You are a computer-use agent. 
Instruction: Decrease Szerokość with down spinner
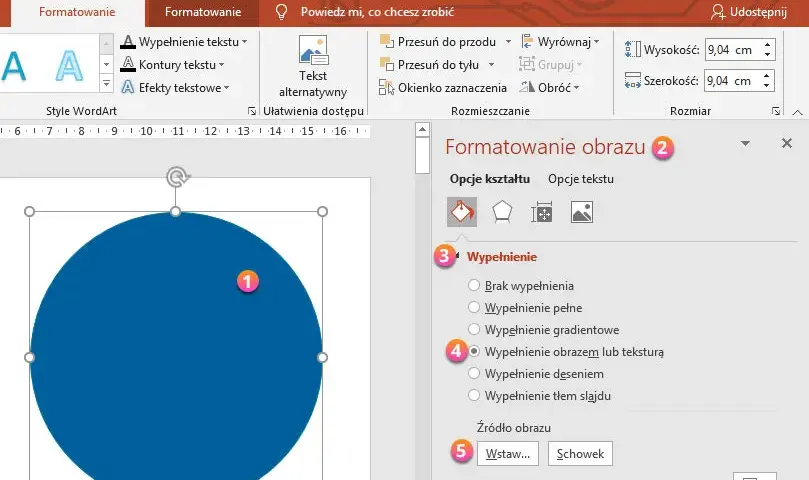click(768, 86)
